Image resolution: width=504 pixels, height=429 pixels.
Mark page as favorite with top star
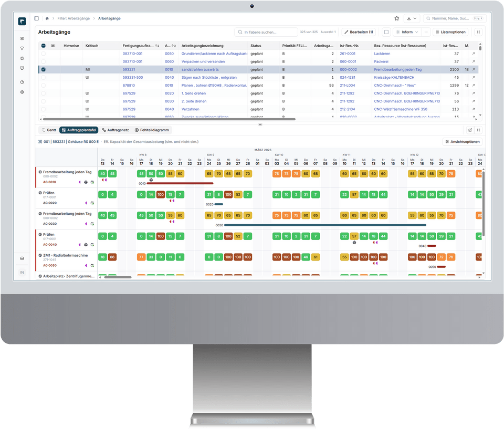397,18
